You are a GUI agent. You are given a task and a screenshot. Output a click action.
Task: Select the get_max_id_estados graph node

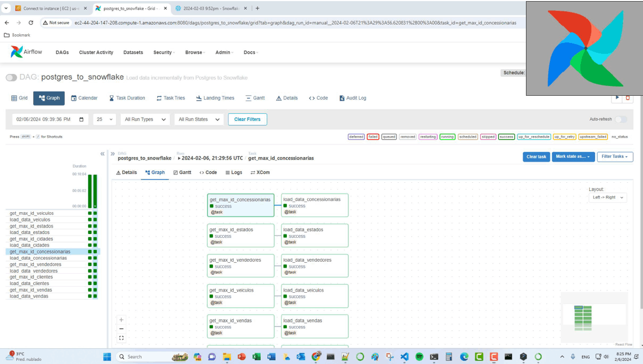(x=241, y=236)
